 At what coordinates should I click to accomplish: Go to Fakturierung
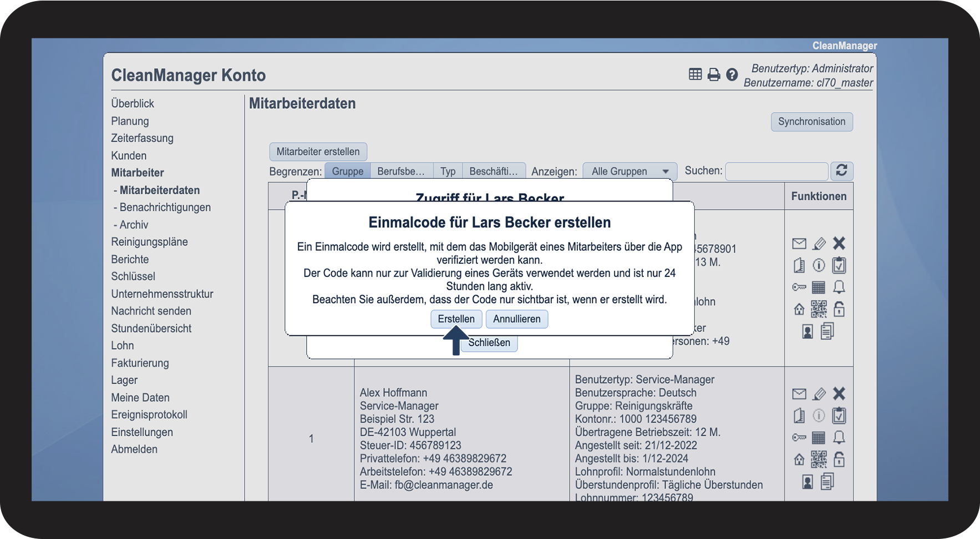tap(140, 362)
